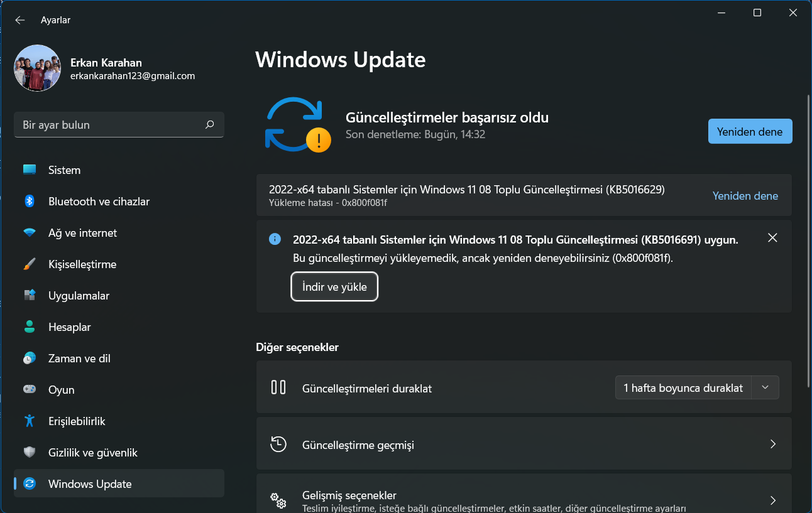Click the Windows Update sidebar sync icon

(x=30, y=484)
